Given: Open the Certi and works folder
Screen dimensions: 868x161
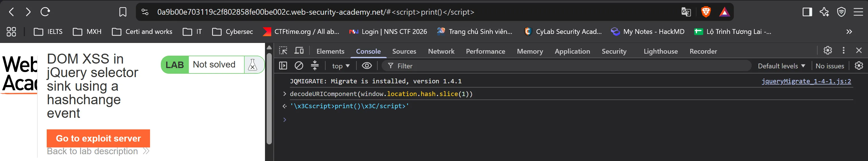Looking at the screenshot, I should pos(142,32).
